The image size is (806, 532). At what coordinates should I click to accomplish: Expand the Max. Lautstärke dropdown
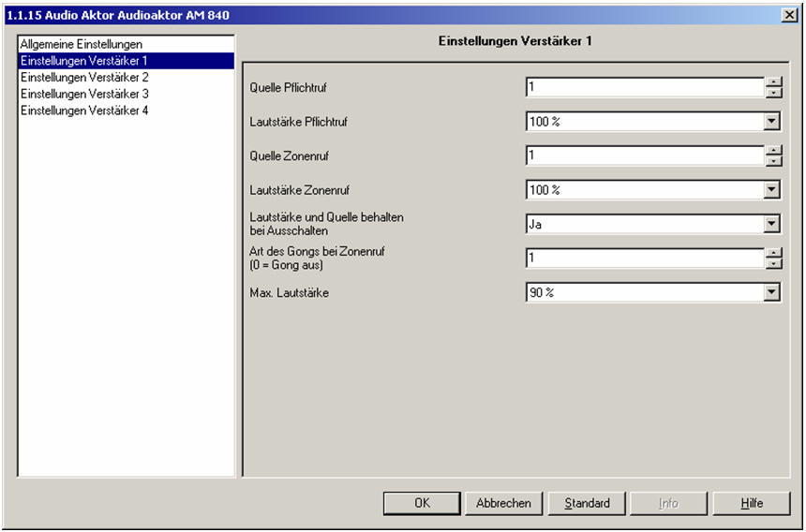772,293
